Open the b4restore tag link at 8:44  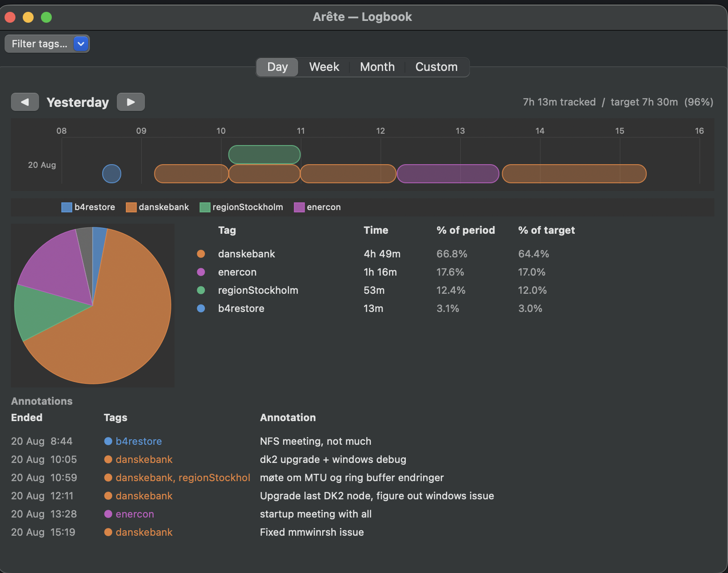click(x=139, y=441)
